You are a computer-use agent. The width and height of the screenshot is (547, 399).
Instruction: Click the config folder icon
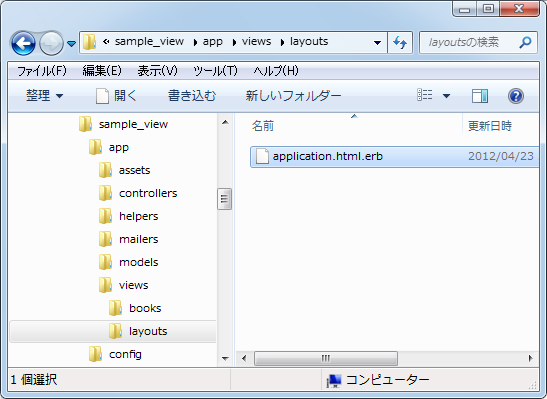point(95,354)
